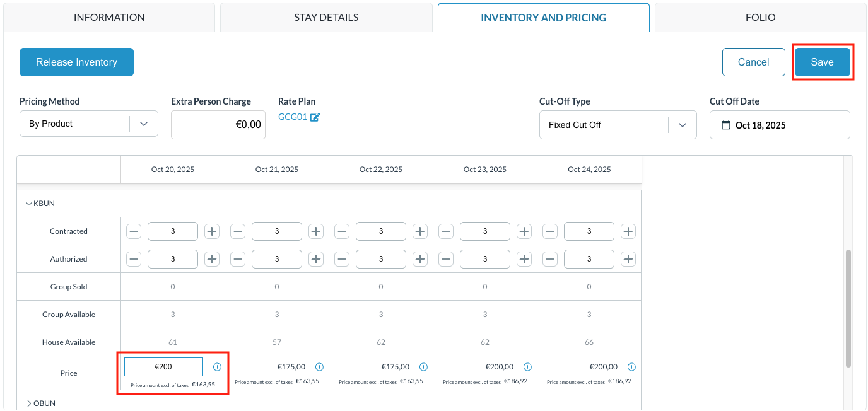Decrease Contracted rooms for Oct 22, 2025
868x411 pixels.
point(342,231)
